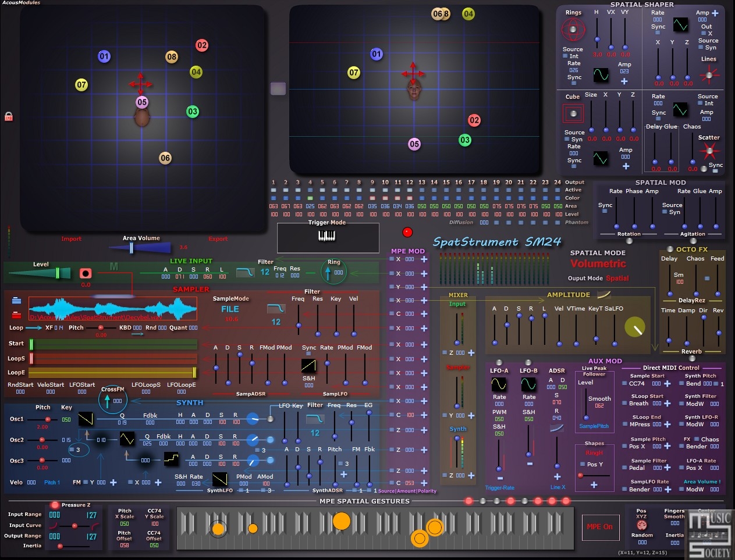Click the Live Input filter type icon
The height and width of the screenshot is (560, 735).
click(x=245, y=272)
